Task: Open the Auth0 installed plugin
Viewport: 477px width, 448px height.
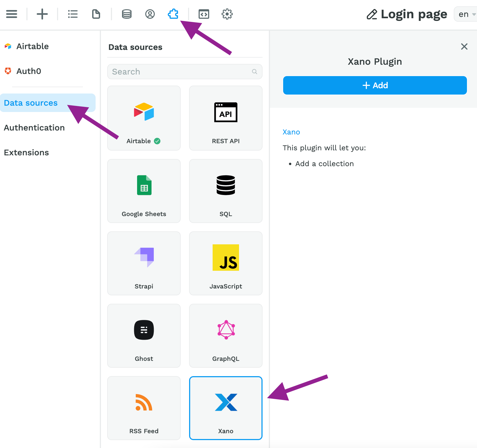Action: (x=23, y=71)
